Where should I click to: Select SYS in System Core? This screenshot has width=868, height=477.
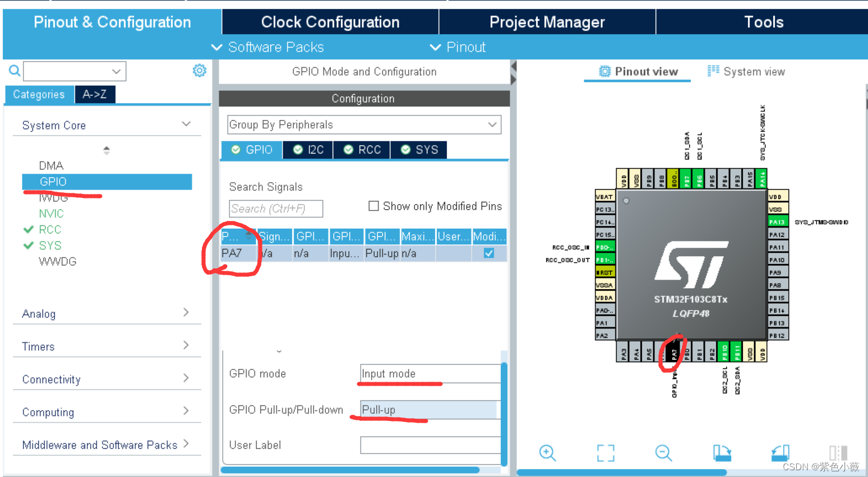[50, 246]
